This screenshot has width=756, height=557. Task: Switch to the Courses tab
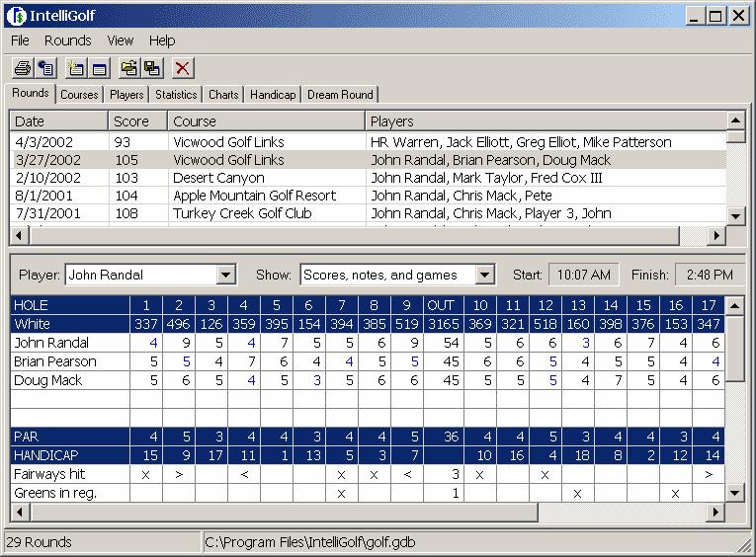coord(79,95)
